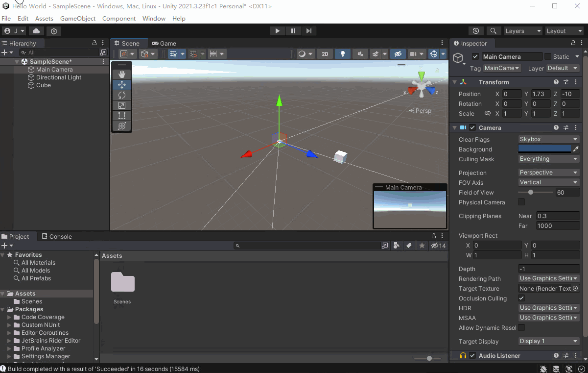Open the Assets menu
588x373 pixels.
(x=44, y=18)
